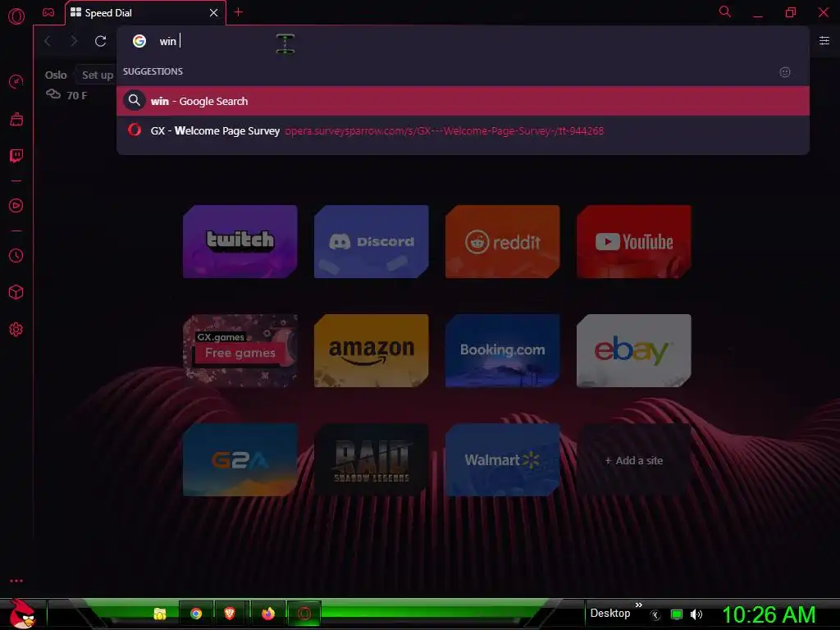Open RAID Shadow Legends tile
The width and height of the screenshot is (840, 630).
pyautogui.click(x=372, y=460)
